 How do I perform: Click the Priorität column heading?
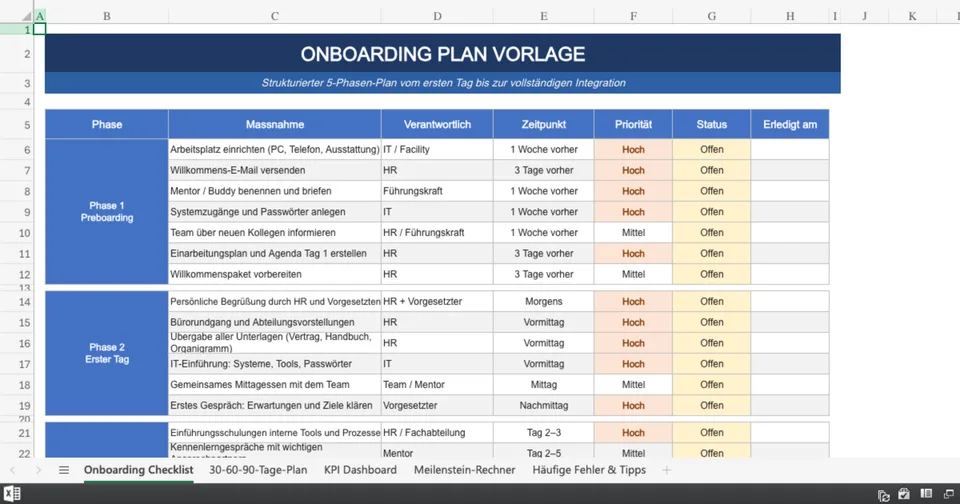point(633,124)
